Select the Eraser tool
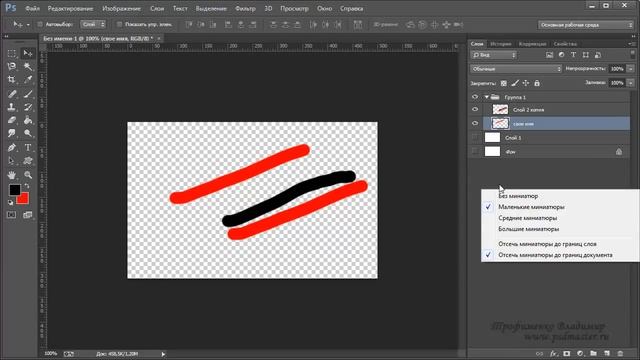Screen dimensions: 640x360 12,120
